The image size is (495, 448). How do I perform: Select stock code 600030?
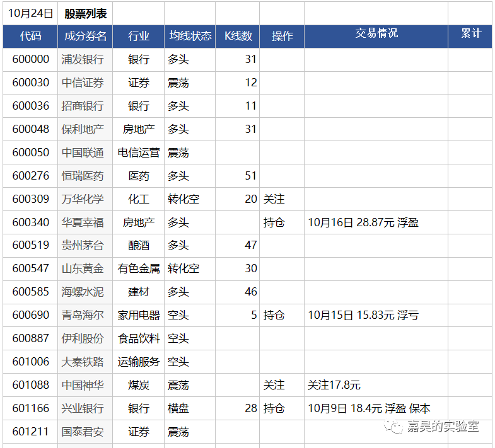30,83
